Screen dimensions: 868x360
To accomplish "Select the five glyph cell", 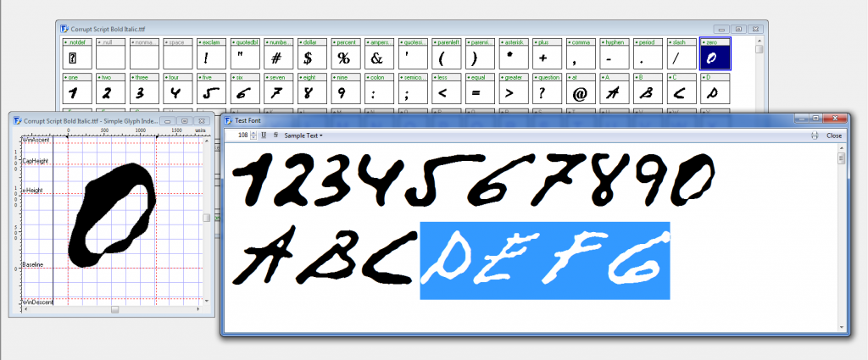I will tap(211, 88).
